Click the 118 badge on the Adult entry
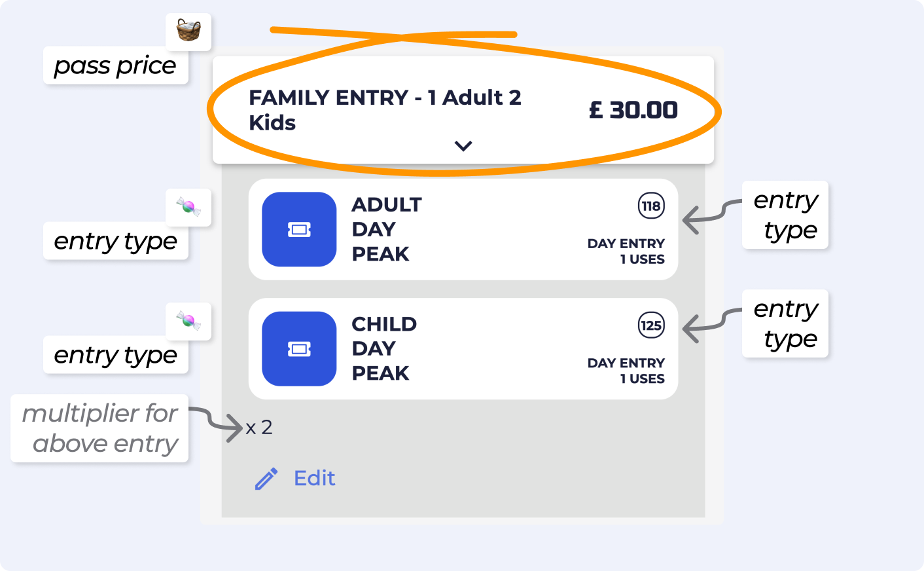 tap(651, 206)
